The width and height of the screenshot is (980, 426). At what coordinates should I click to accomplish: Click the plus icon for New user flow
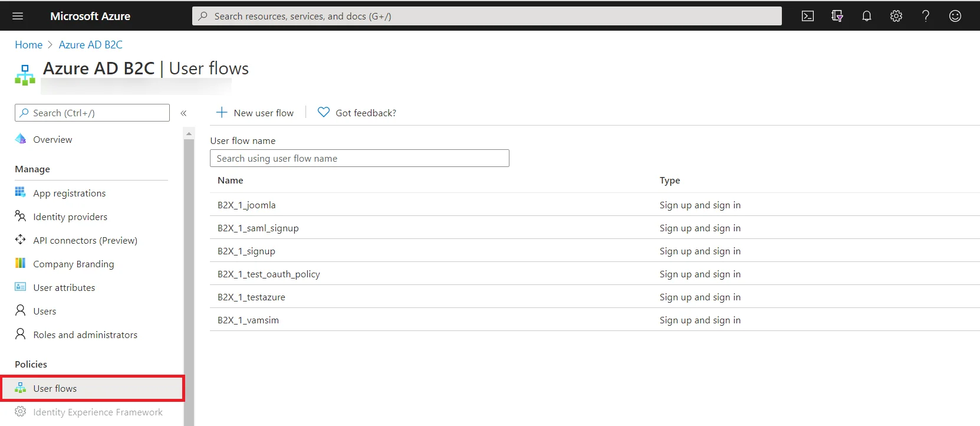(222, 112)
